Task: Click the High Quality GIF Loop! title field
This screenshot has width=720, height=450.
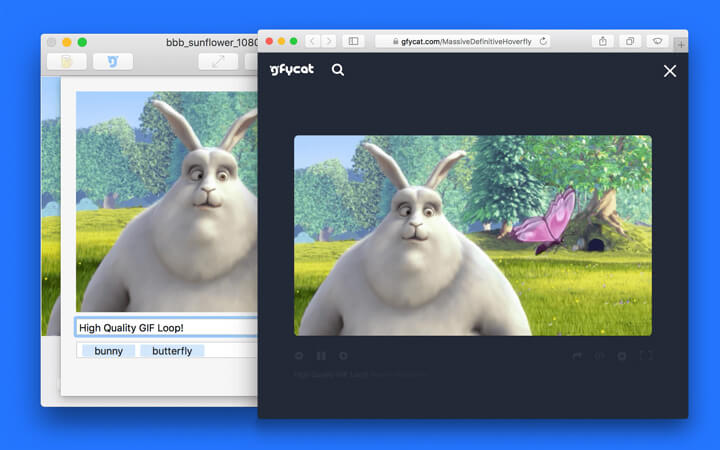Action: [x=166, y=327]
